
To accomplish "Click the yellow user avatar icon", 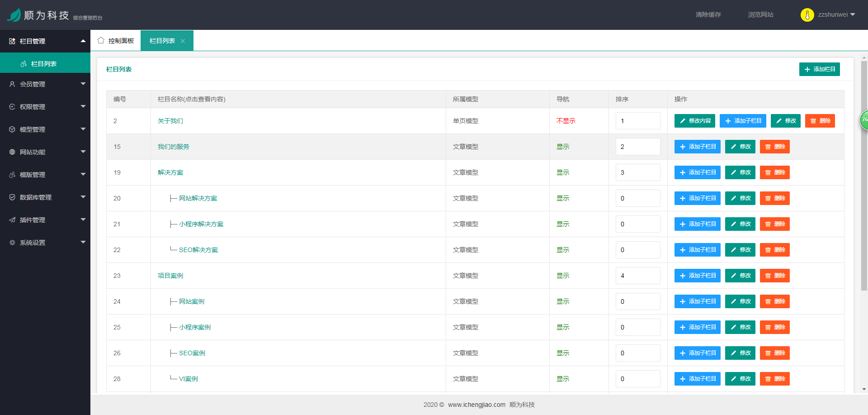I will [x=807, y=15].
